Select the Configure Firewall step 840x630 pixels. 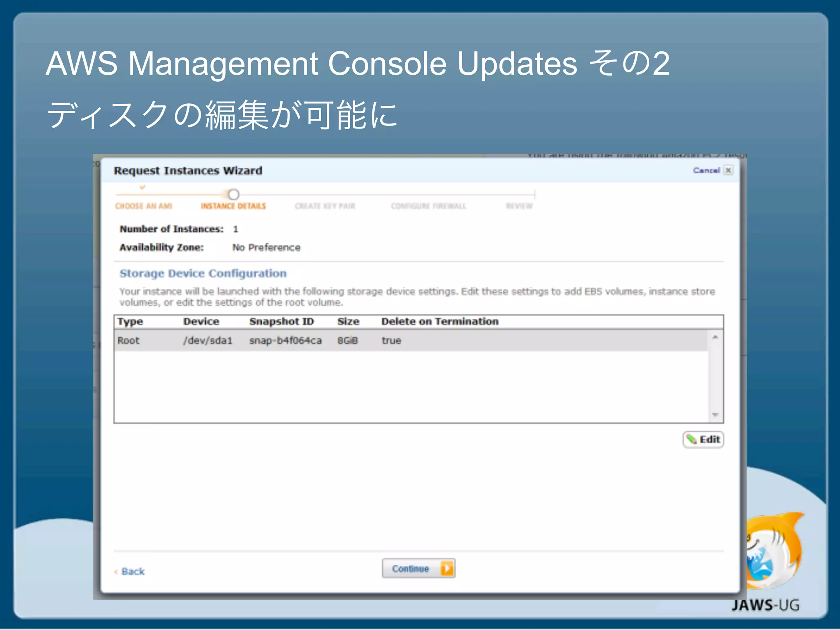[x=429, y=206]
